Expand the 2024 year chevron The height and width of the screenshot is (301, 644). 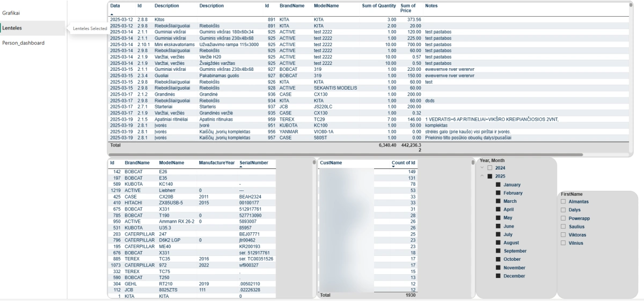point(481,168)
